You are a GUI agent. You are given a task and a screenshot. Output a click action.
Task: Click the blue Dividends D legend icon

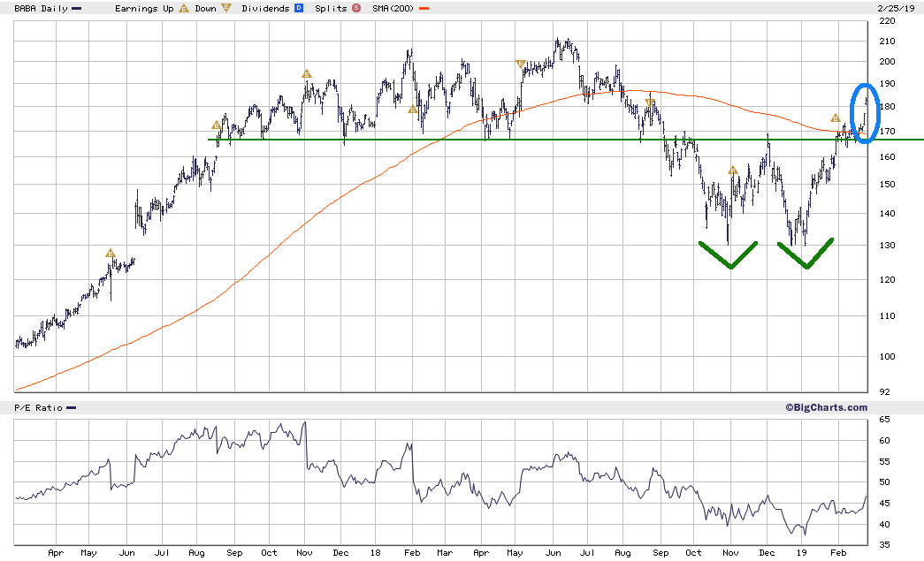click(299, 8)
